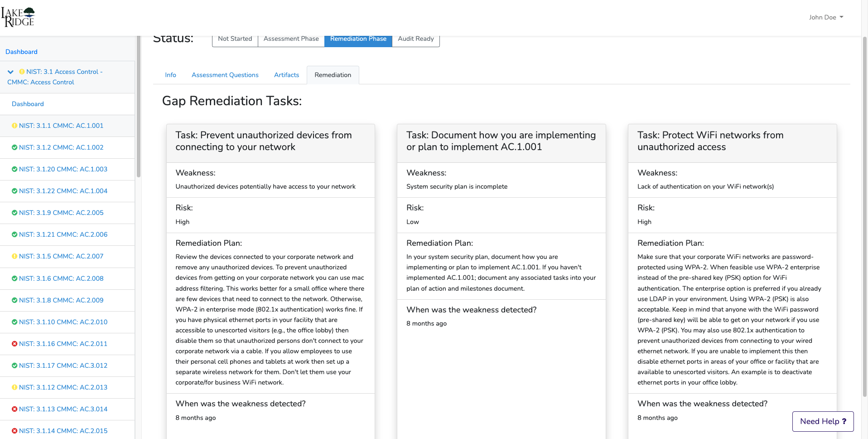The width and height of the screenshot is (868, 439).
Task: Open the Artifacts tab
Action: point(286,75)
